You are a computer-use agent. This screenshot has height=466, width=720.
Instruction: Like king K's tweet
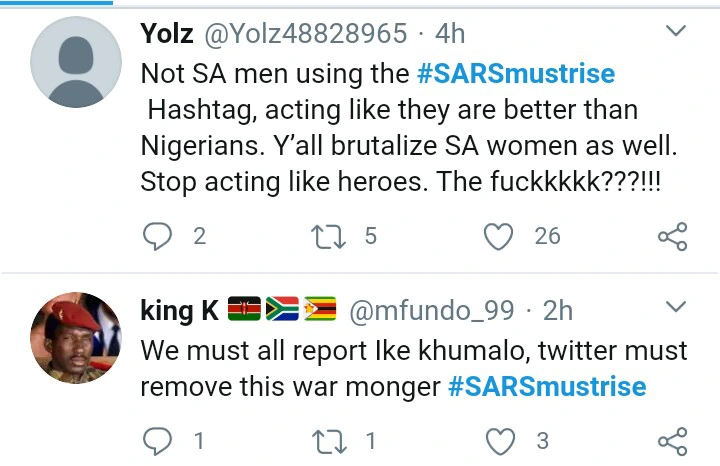[x=499, y=440]
